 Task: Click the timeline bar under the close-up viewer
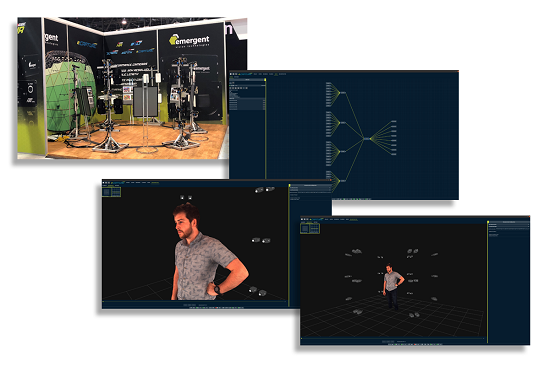[195, 301]
